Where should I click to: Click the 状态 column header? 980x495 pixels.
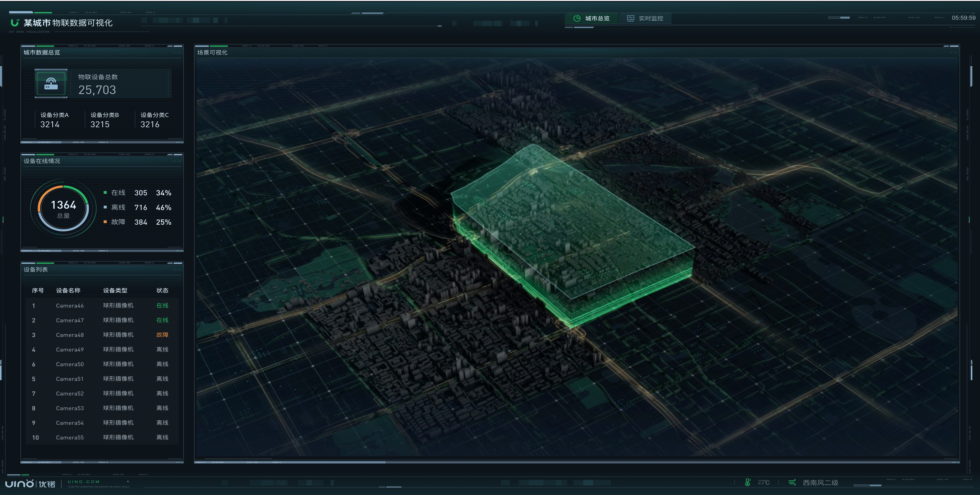162,290
